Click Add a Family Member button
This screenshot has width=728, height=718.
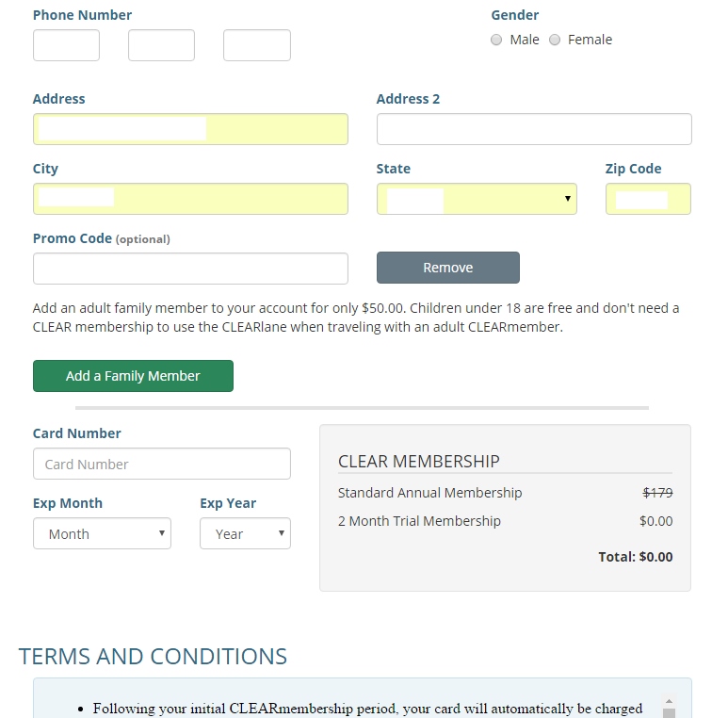tap(133, 376)
